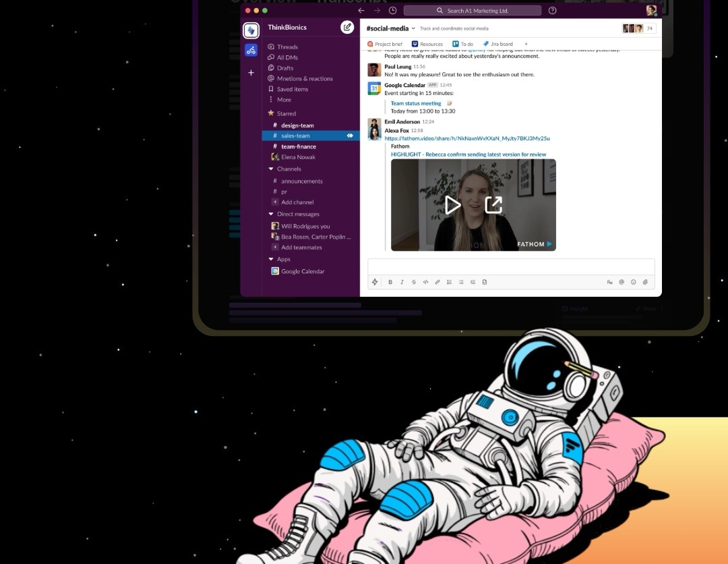Open shortcuts lightning bolt in composer

click(375, 282)
